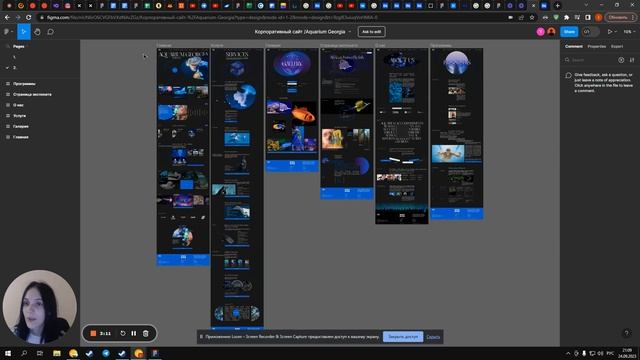Click the pink collaborator avatar
Viewport: 640px width, 360px height.
[540, 31]
